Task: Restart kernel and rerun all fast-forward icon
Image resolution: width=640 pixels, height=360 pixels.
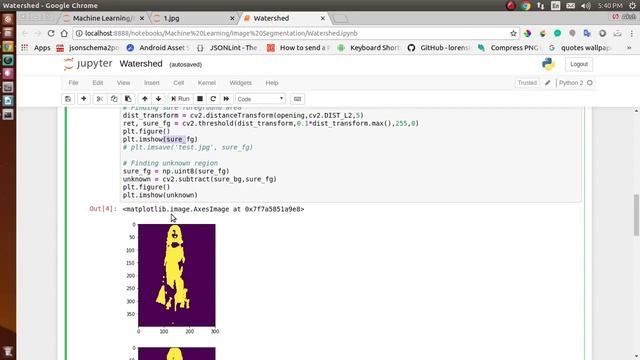Action: tap(227, 99)
